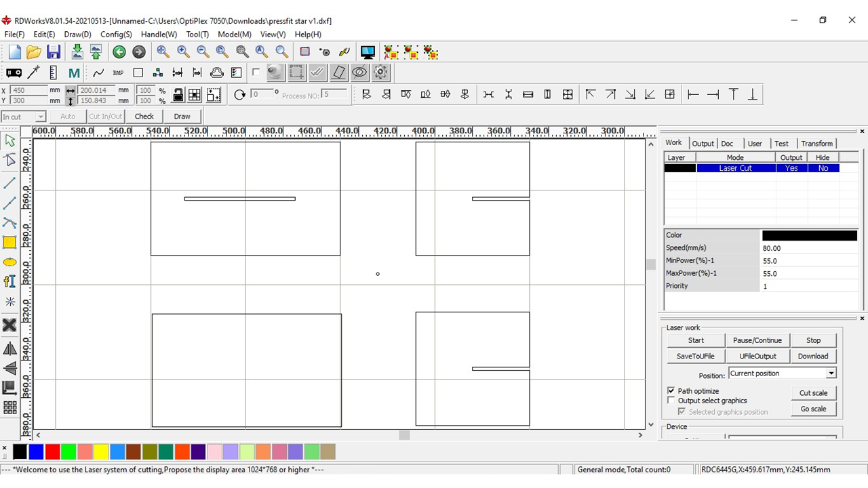The image size is (868, 488).
Task: Click the eye preview icon in the second toolbar
Action: [x=359, y=73]
